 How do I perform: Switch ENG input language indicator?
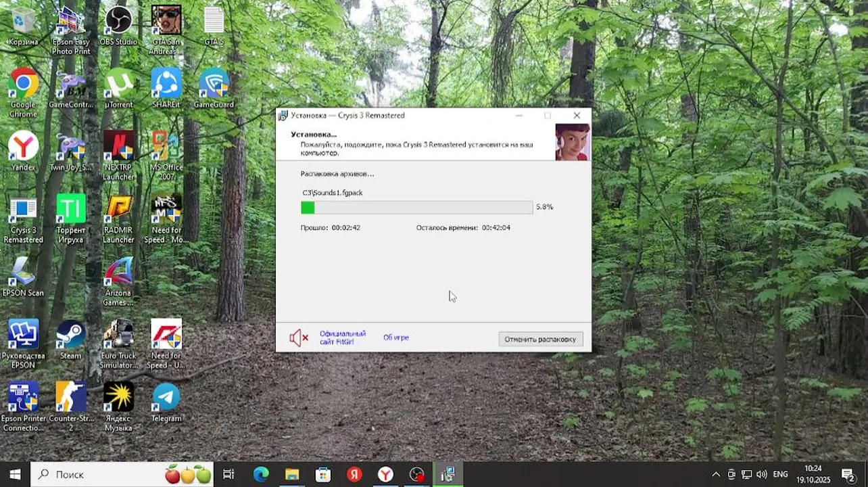781,475
